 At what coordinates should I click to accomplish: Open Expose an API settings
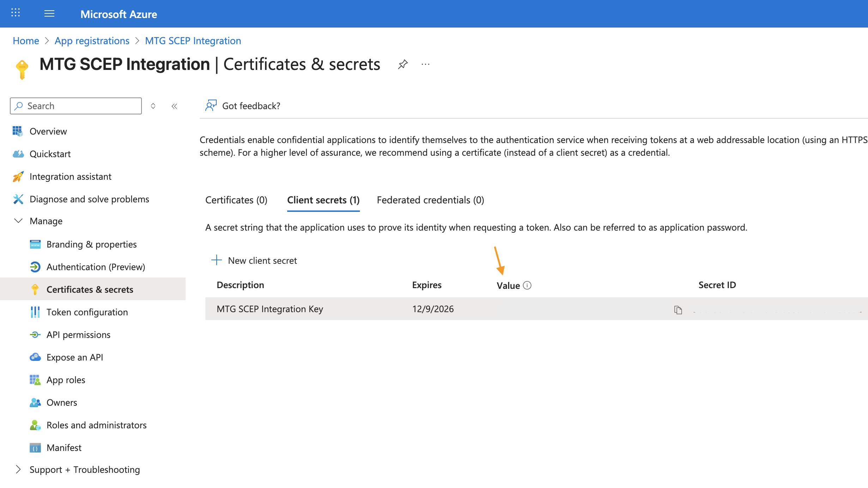coord(75,357)
